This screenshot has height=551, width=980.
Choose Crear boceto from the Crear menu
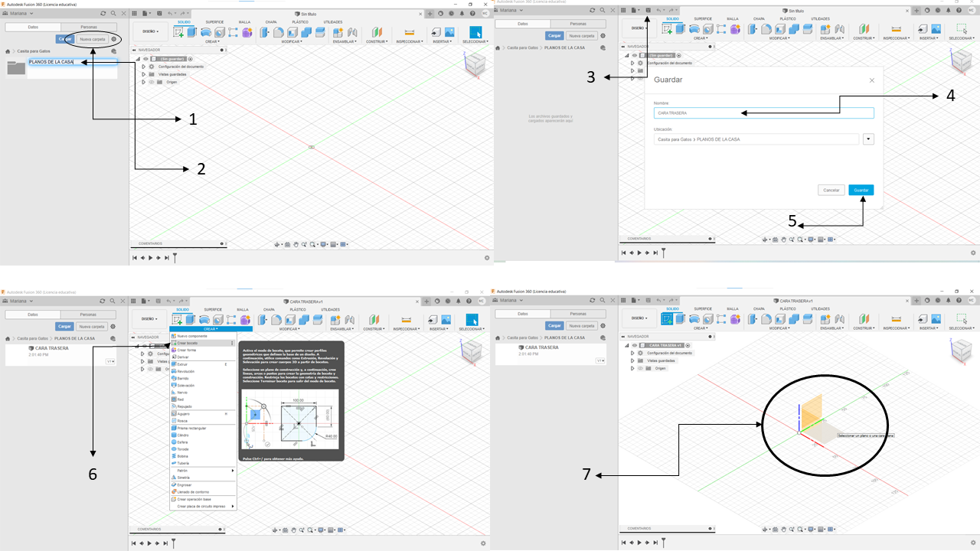click(x=202, y=343)
